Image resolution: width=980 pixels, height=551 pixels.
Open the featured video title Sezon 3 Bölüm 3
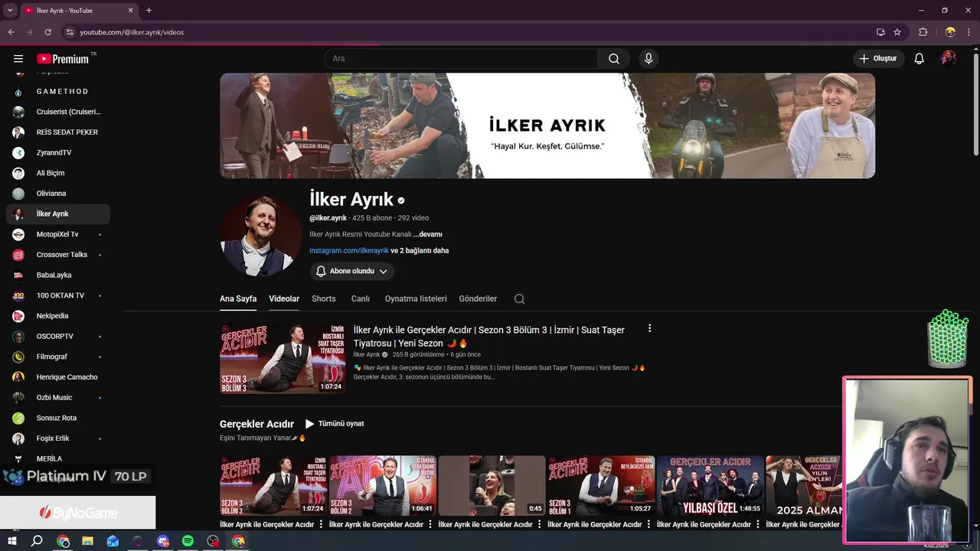488,337
